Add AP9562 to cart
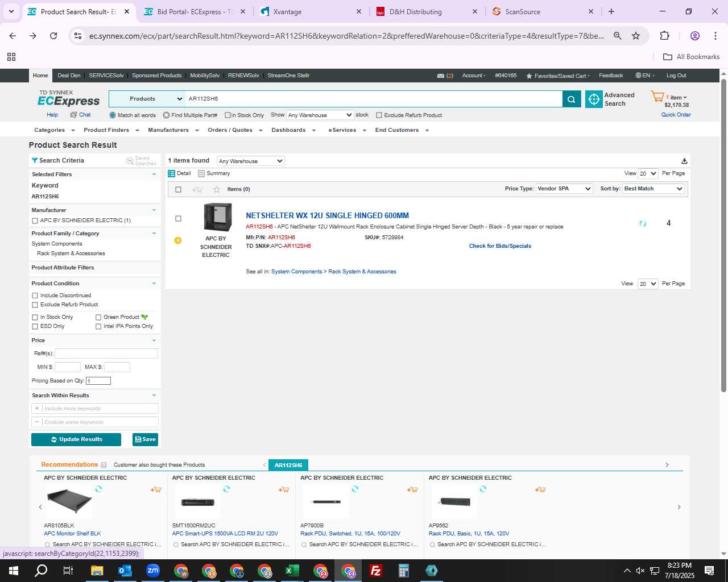Viewport: 728px width, 582px height. [540, 489]
